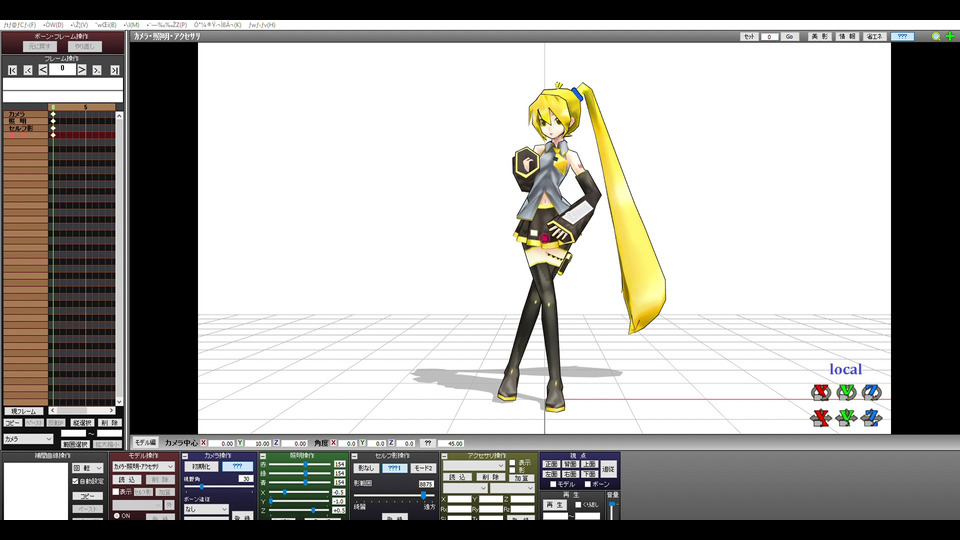Jump to previous keyframe button
This screenshot has width=960, height=540.
coord(28,70)
